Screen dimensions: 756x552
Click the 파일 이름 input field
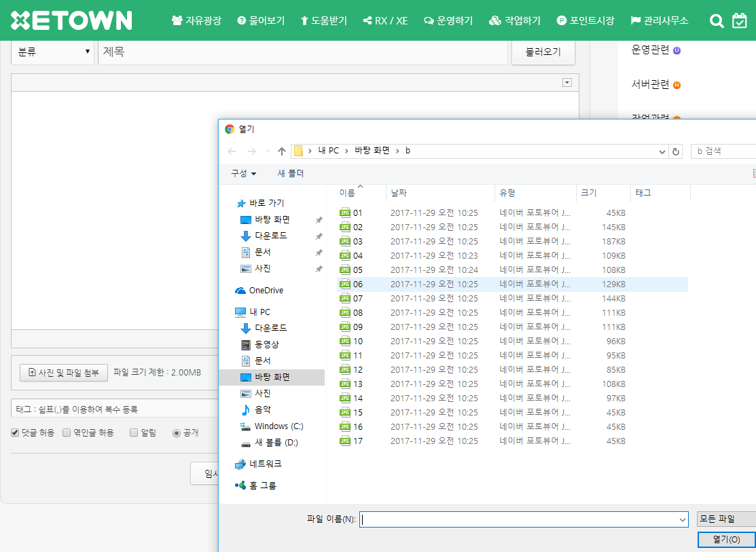coord(520,519)
